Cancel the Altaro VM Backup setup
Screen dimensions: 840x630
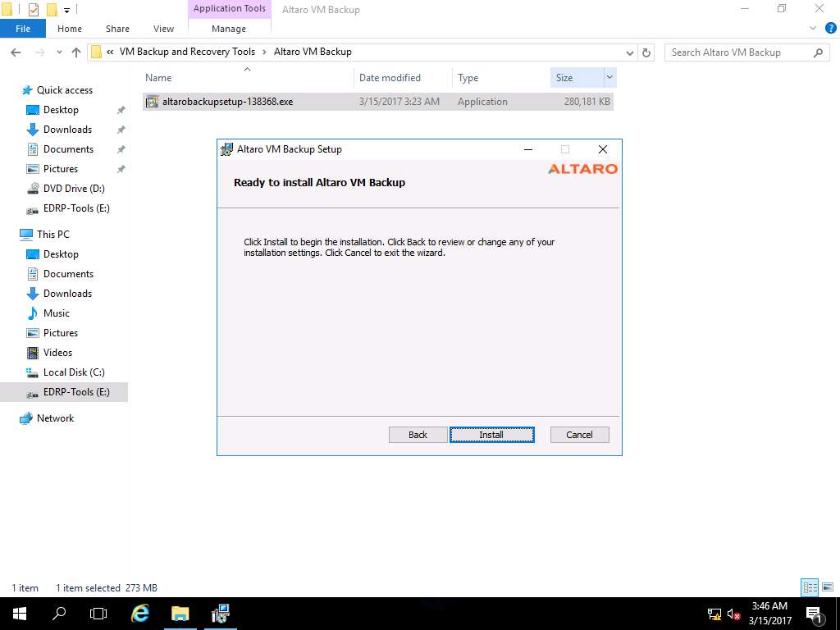click(580, 435)
